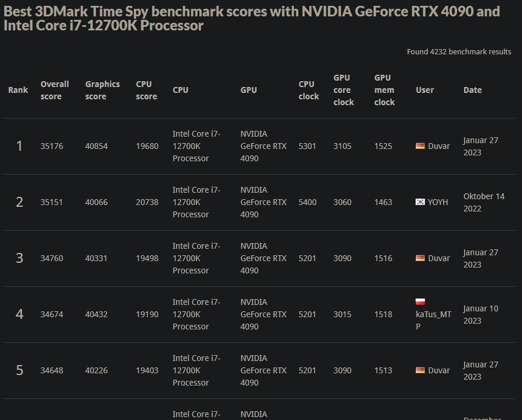Click the GPU mem clock header
Image resolution: width=522 pixels, height=420 pixels.
[x=384, y=90]
